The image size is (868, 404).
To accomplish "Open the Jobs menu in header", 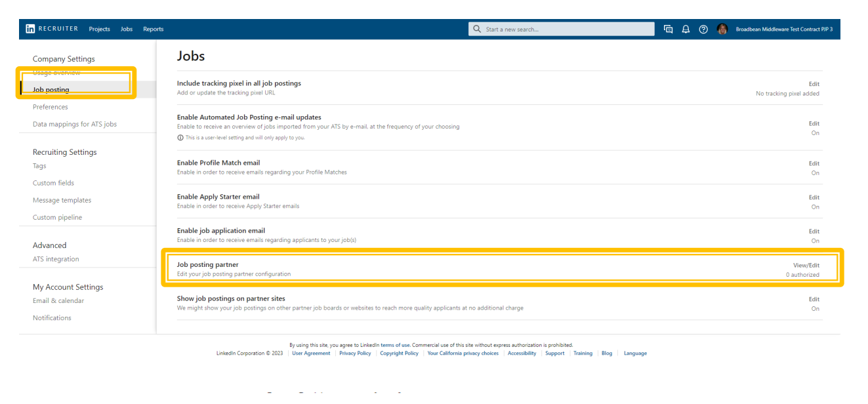I will [x=127, y=30].
